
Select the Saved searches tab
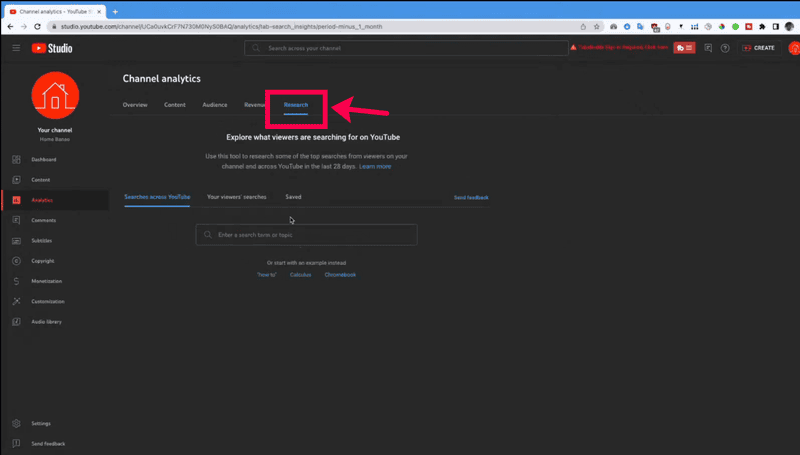(x=293, y=197)
